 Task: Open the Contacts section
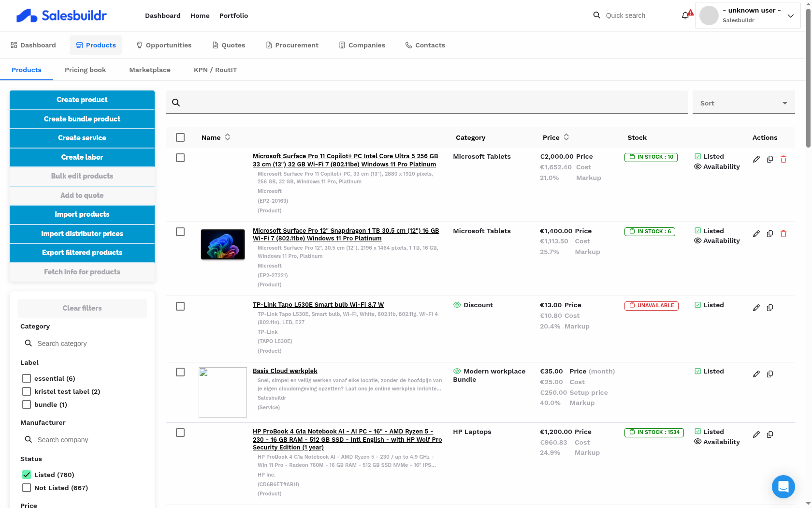[425, 45]
